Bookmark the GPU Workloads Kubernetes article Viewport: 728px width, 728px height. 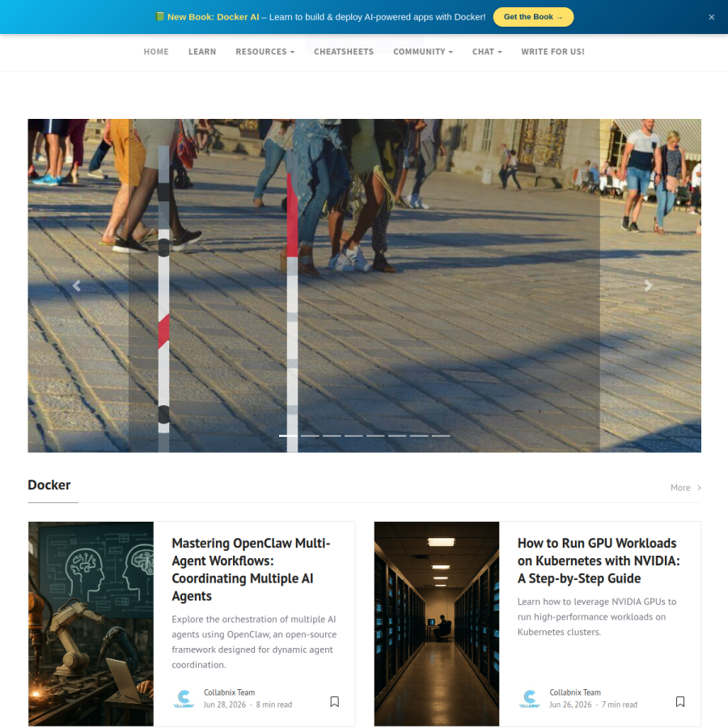pyautogui.click(x=680, y=701)
